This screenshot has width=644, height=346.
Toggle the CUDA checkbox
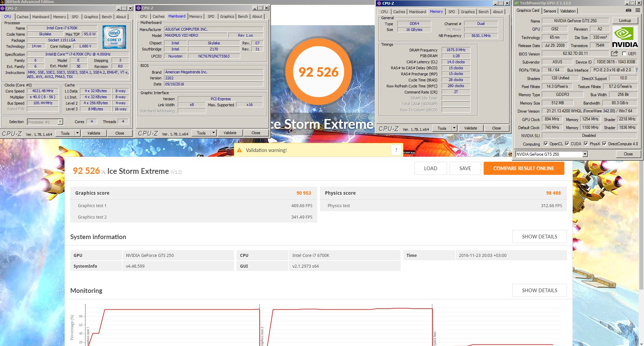(x=567, y=144)
